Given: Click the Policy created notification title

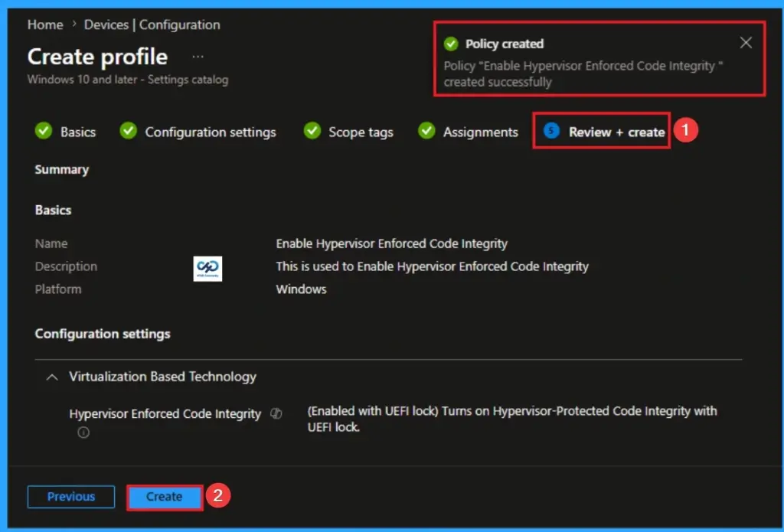Looking at the screenshot, I should 505,44.
